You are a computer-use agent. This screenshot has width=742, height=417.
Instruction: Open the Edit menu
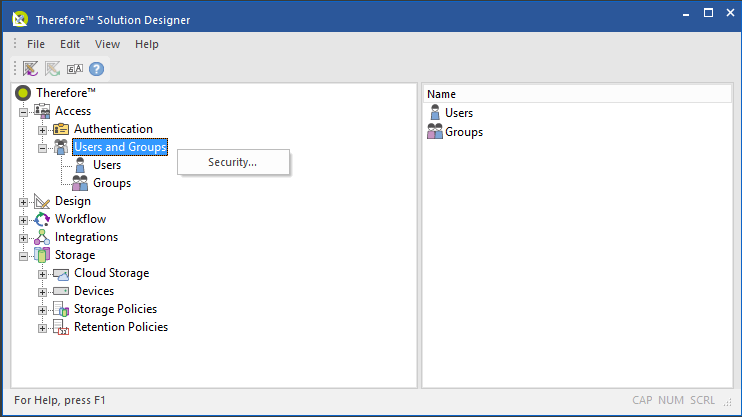(70, 44)
